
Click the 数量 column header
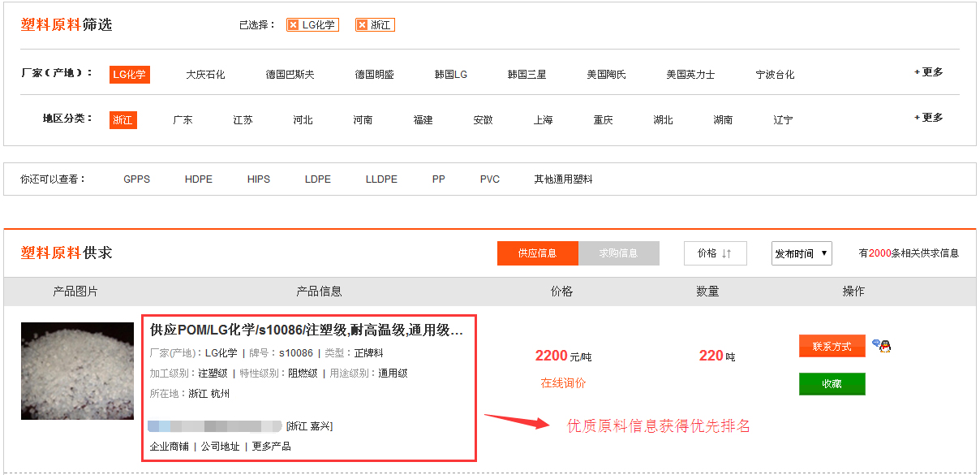(x=707, y=291)
